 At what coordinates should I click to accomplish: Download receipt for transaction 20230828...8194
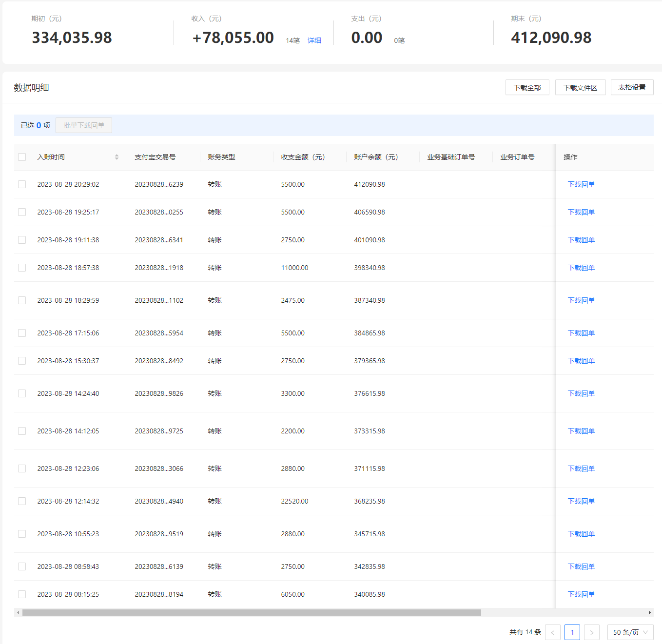pos(581,594)
